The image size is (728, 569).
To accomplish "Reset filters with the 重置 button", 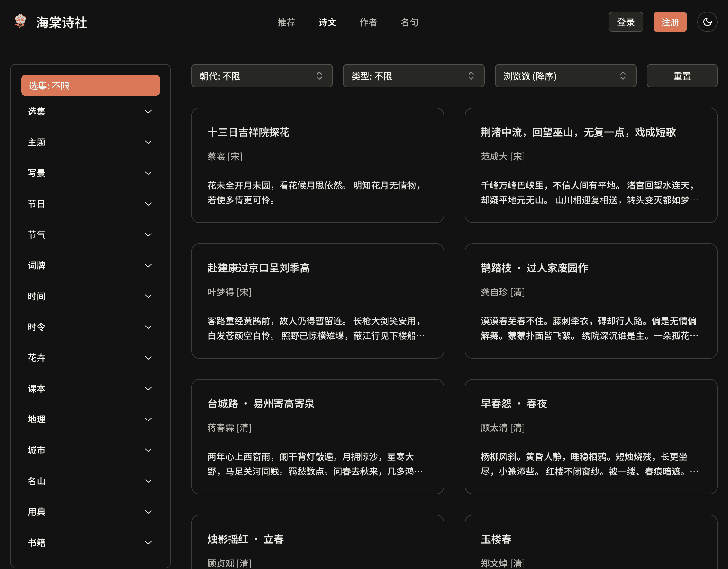I will [x=682, y=76].
